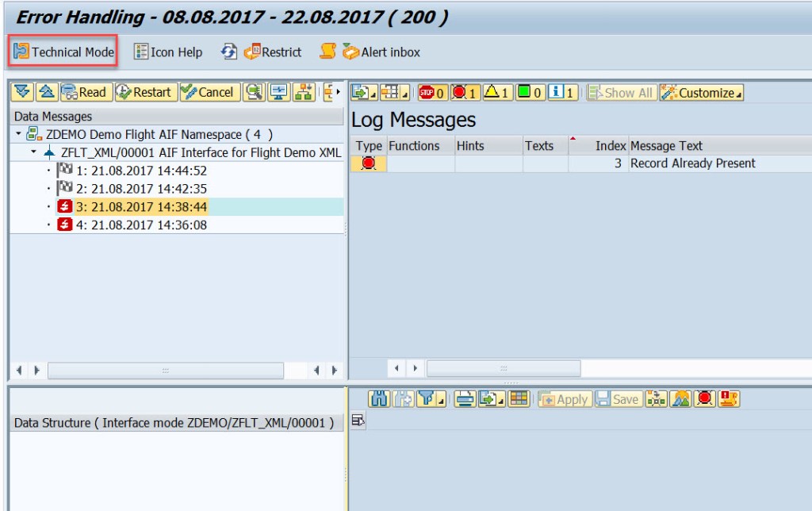Collapse the ZFLT_XML/00001 AIF Interface node
Viewport: 812px width, 511px height.
33,152
